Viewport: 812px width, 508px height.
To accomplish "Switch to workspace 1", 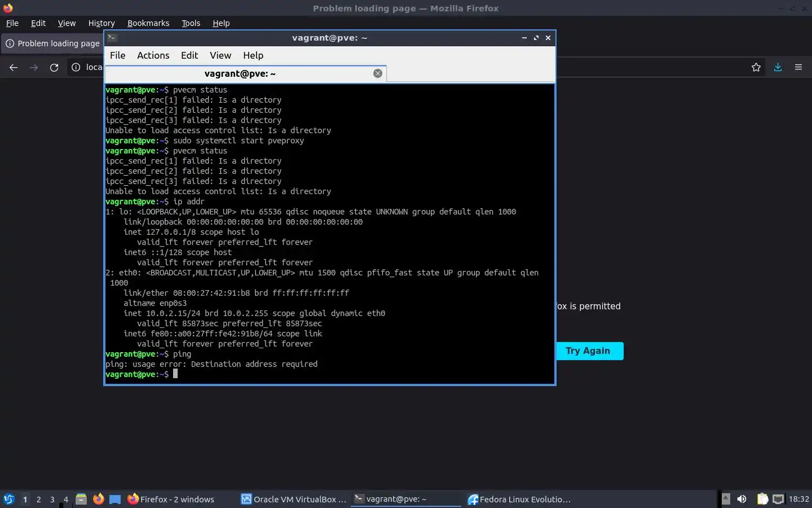I will (25, 499).
